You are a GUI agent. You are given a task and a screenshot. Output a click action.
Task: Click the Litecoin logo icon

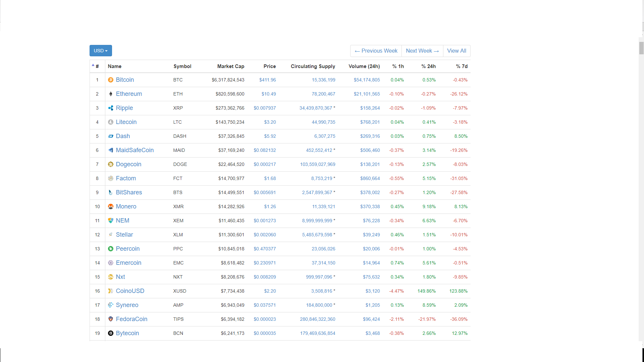[111, 122]
